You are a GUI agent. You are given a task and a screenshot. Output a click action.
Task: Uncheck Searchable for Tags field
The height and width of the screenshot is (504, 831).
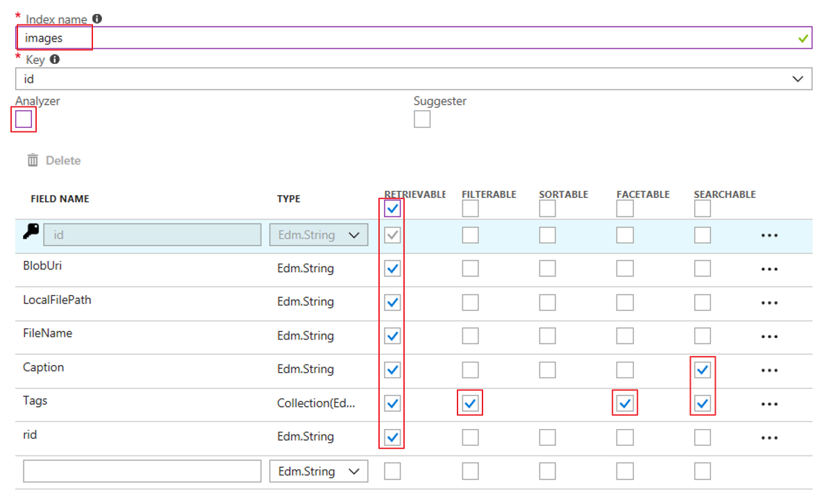click(x=702, y=403)
